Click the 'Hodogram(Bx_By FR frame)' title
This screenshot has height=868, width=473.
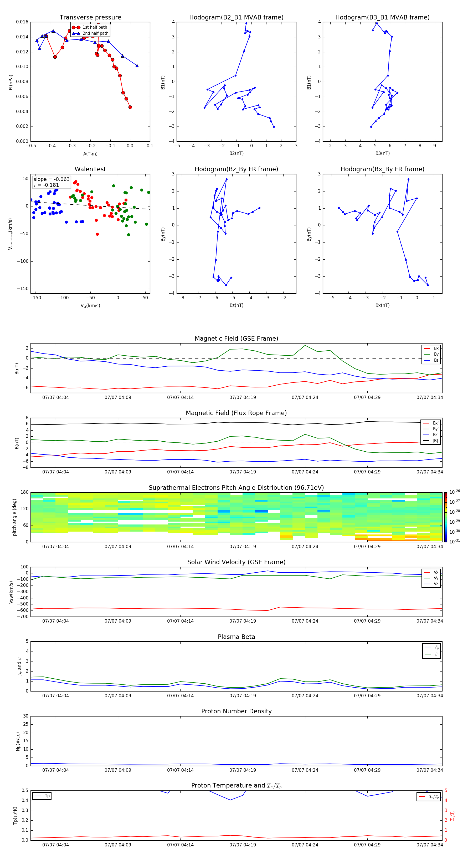click(x=382, y=169)
